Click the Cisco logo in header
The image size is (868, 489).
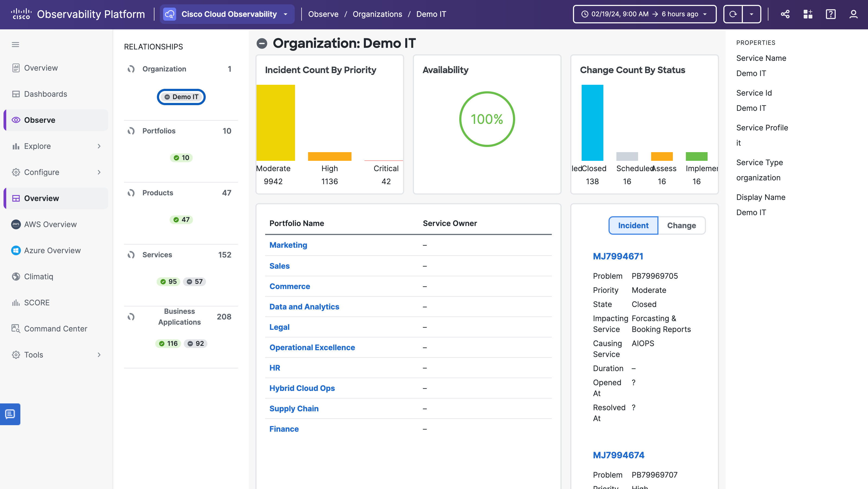[21, 14]
